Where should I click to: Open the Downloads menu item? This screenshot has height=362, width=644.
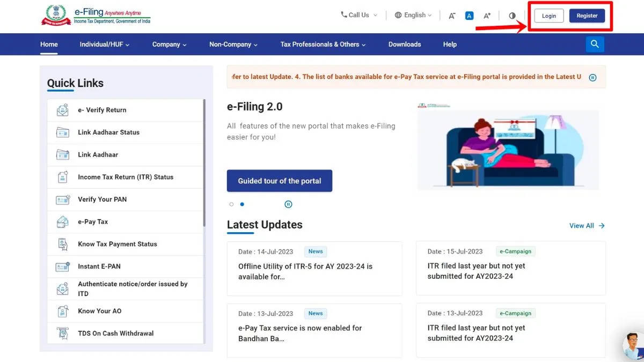coord(405,45)
